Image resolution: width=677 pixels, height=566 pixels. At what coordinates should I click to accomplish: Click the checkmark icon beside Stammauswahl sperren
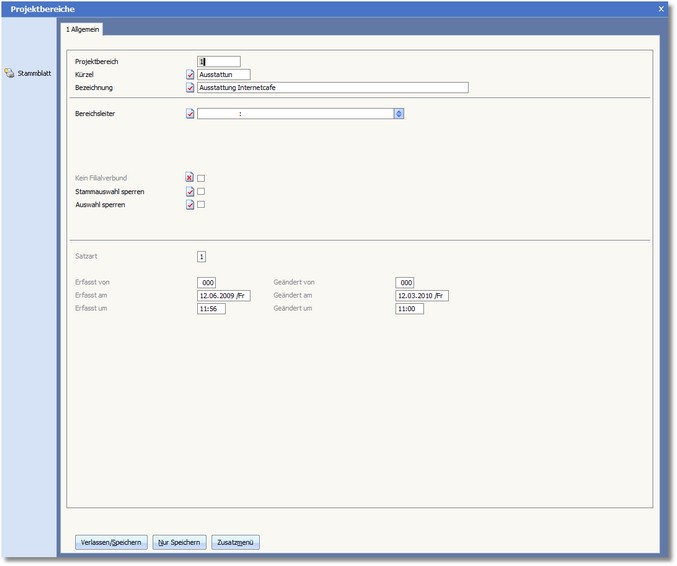point(190,191)
